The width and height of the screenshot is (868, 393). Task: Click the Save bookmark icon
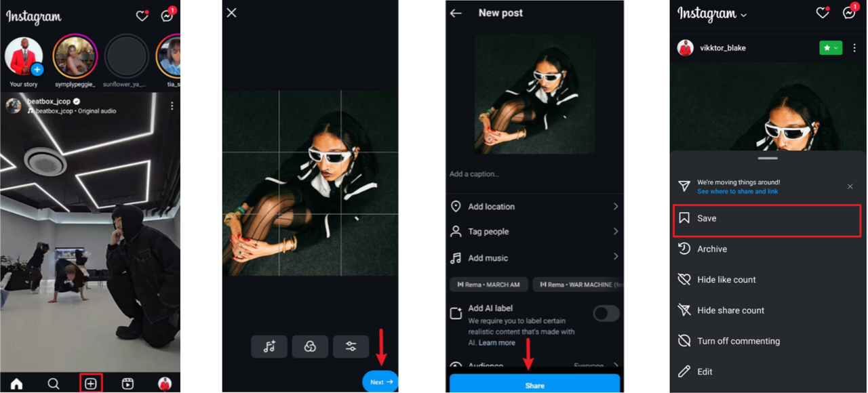(684, 218)
